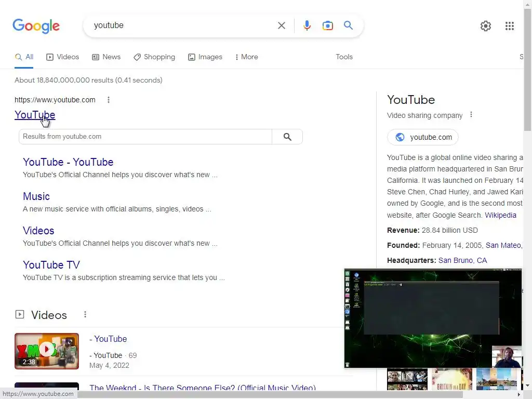Expand the More menu

point(247,57)
